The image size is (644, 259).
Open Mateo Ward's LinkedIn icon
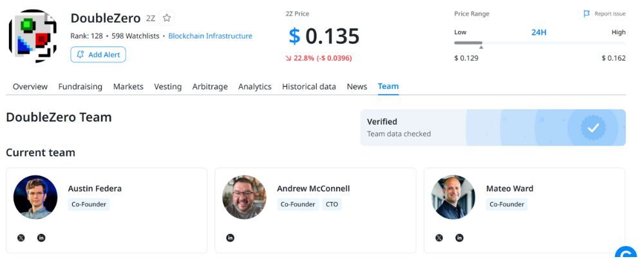[459, 238]
